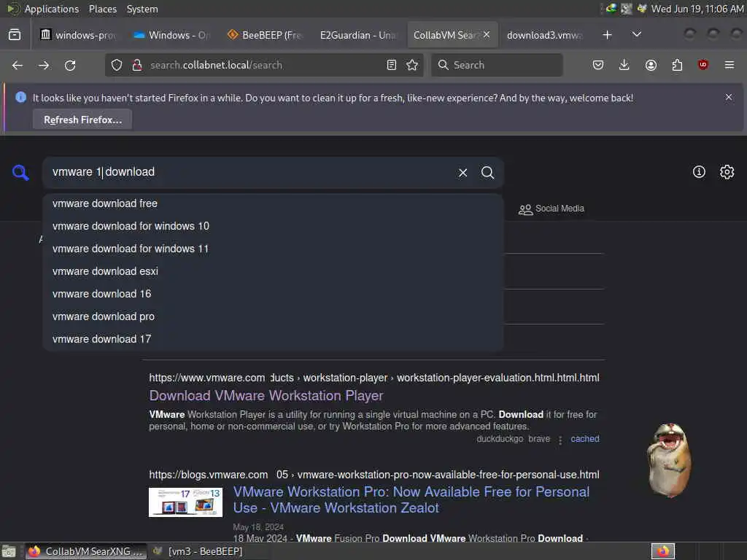Focus the address bar URL field
This screenshot has width=747, height=560.
coord(263,65)
